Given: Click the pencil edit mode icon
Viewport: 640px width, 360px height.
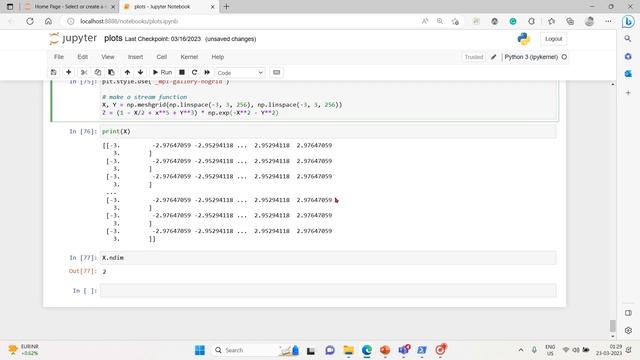Looking at the screenshot, I should [493, 57].
